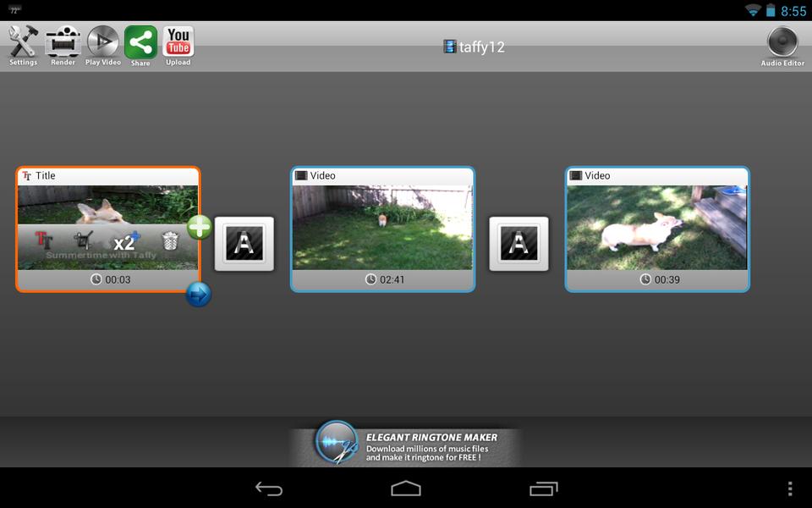Image resolution: width=812 pixels, height=508 pixels.
Task: Tap the crop icon on Title clip
Action: (x=84, y=240)
